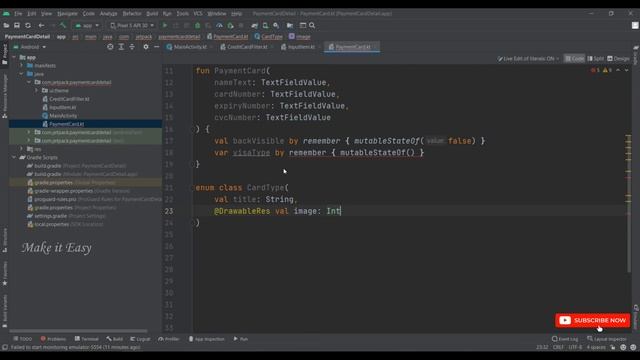640x360 pixels.
Task: Click the error count indicator in editor
Action: tap(595, 70)
